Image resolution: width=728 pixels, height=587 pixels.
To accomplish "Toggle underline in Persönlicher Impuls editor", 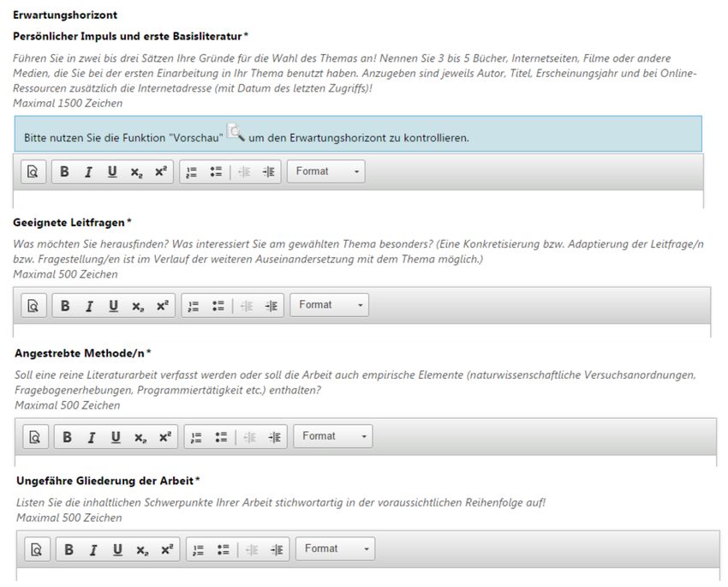I will (112, 172).
